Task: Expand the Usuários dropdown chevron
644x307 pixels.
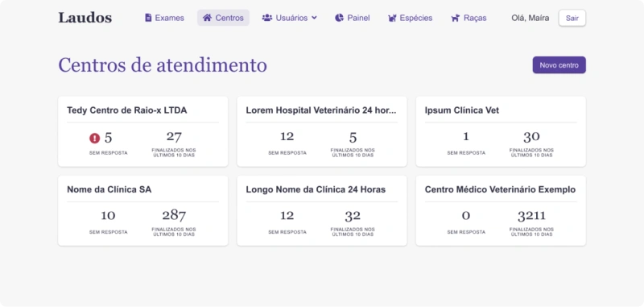Action: point(314,18)
